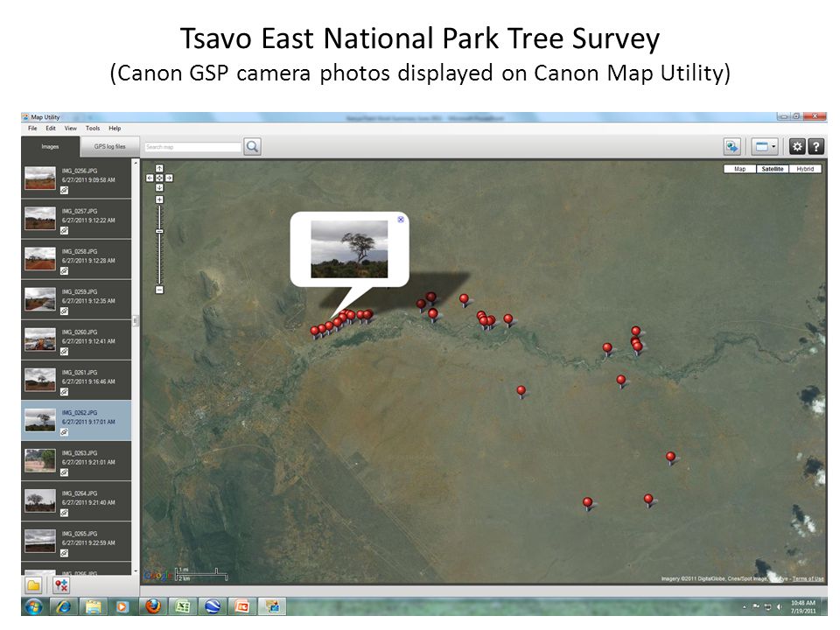This screenshot has width=840, height=630.
Task: Open the Edit menu
Action: click(x=51, y=129)
